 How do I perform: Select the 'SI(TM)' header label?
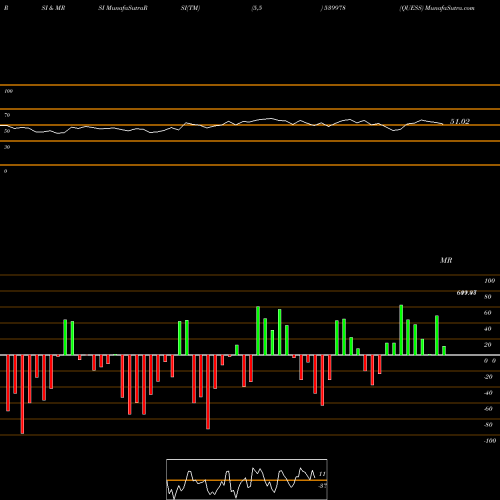tap(190, 8)
